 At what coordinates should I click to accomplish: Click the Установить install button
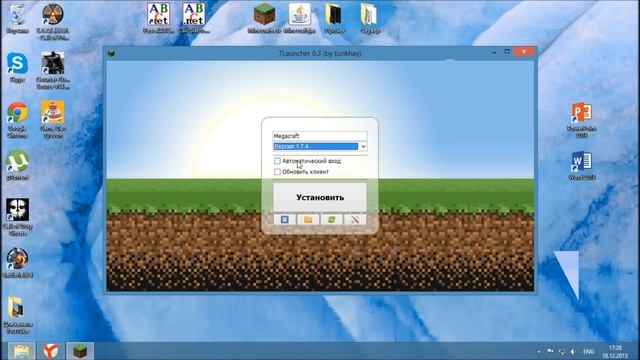pyautogui.click(x=320, y=197)
